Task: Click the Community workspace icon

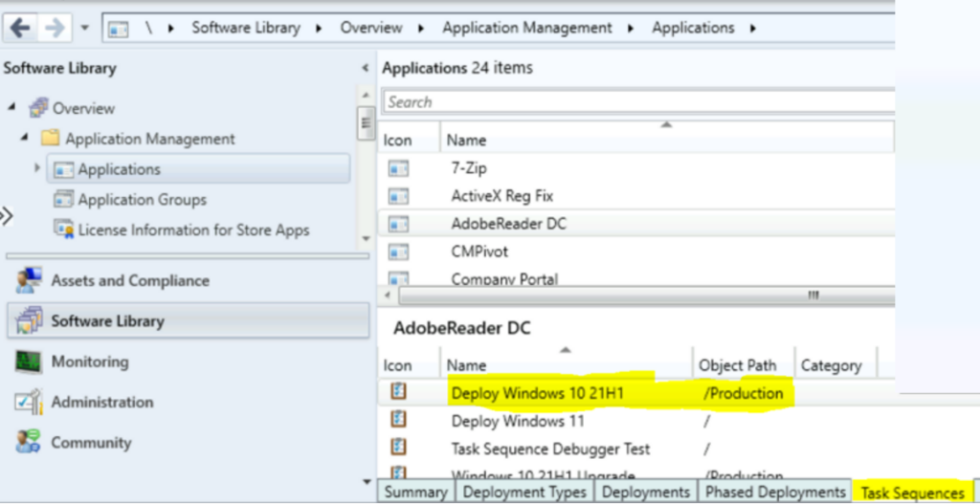Action: pos(29,442)
